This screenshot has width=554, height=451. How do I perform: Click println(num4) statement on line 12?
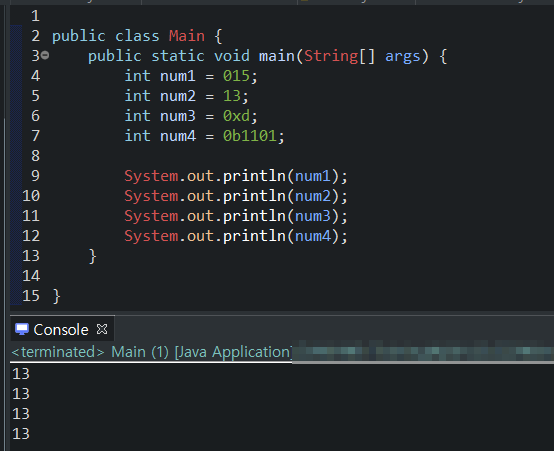click(236, 236)
